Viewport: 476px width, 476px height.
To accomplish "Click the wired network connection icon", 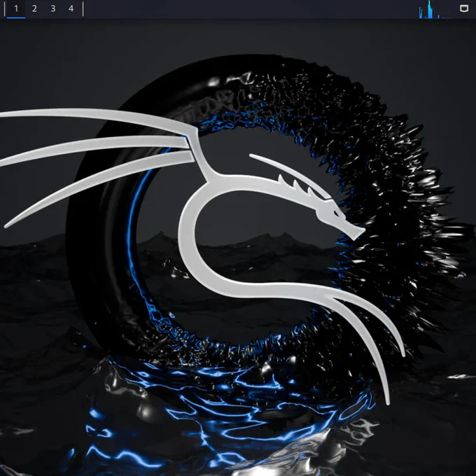I will pos(464,8).
